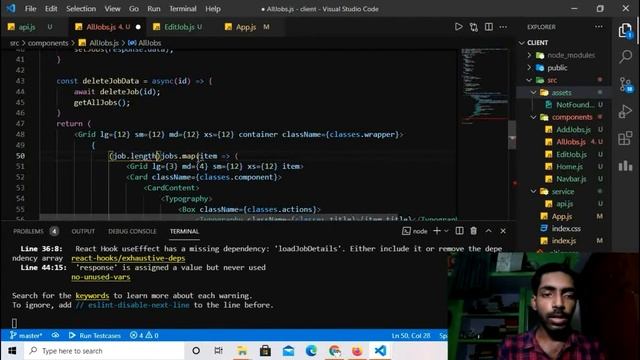The width and height of the screenshot is (640, 360).
Task: Create a new terminal with plus icon
Action: [437, 231]
